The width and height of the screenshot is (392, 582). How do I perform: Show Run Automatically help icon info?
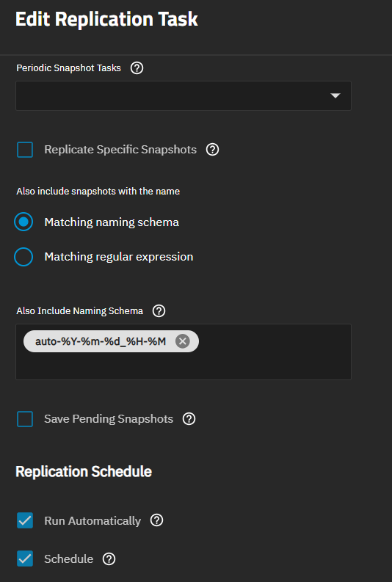pyautogui.click(x=156, y=520)
